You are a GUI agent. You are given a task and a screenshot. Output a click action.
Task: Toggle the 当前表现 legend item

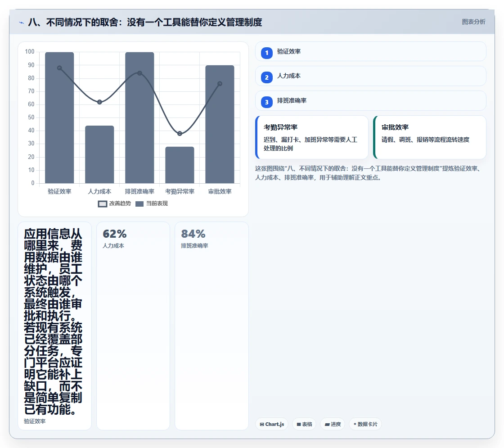tap(152, 204)
